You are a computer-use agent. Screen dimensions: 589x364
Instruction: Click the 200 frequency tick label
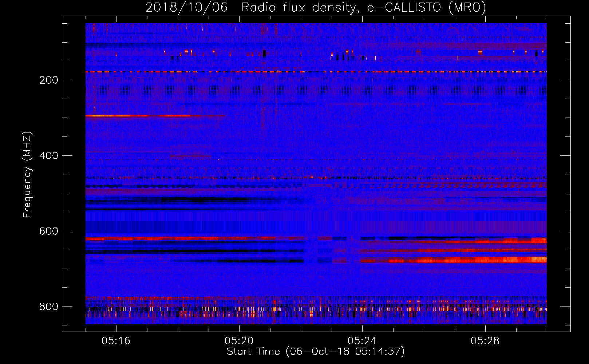pos(49,80)
